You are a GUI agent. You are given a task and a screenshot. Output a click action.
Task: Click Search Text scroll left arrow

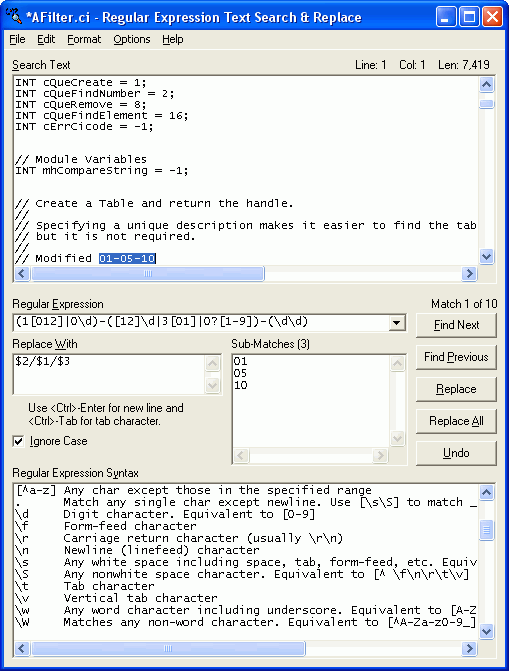point(22,273)
